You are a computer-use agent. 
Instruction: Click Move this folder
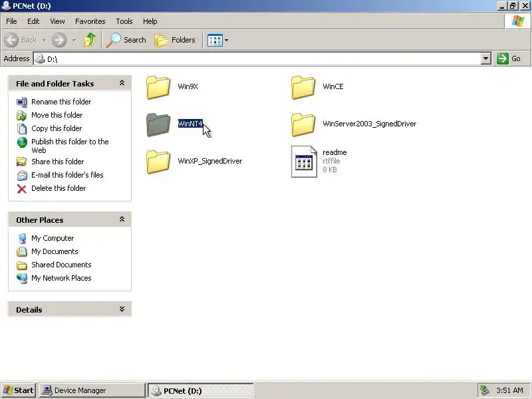point(57,115)
